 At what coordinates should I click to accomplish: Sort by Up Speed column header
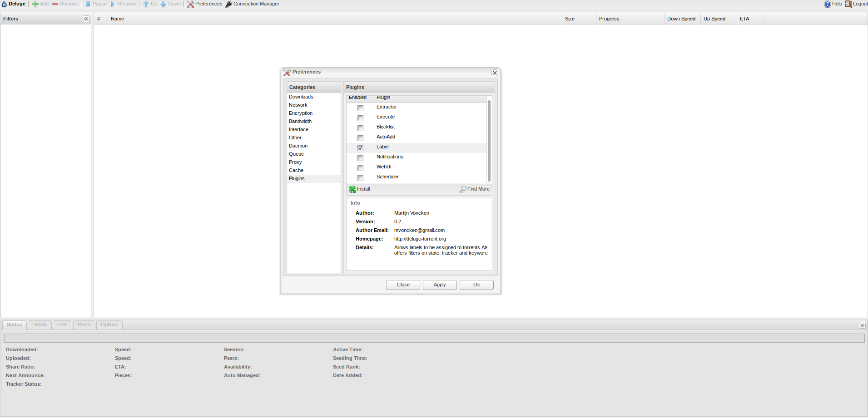click(x=719, y=19)
